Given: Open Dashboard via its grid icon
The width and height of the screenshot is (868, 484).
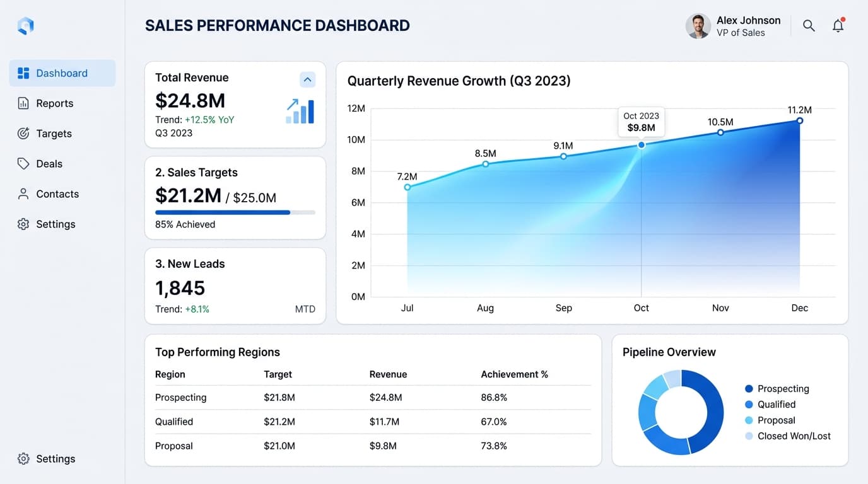Looking at the screenshot, I should tap(23, 73).
